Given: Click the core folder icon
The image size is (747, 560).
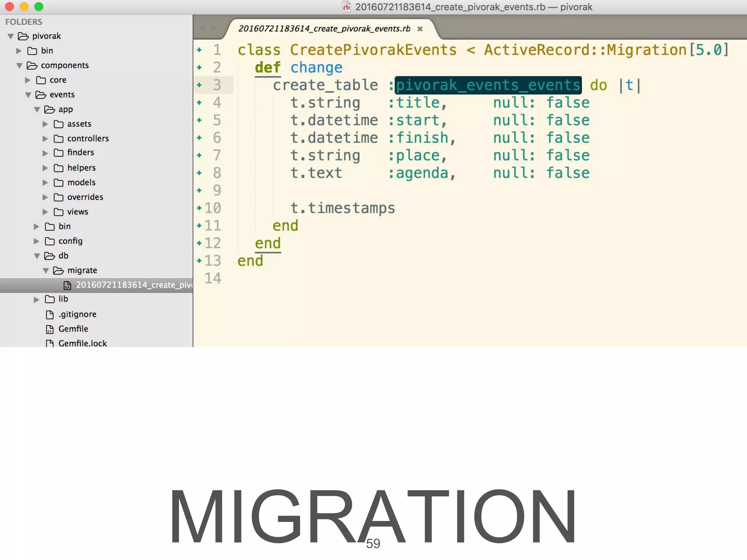Looking at the screenshot, I should [x=41, y=80].
